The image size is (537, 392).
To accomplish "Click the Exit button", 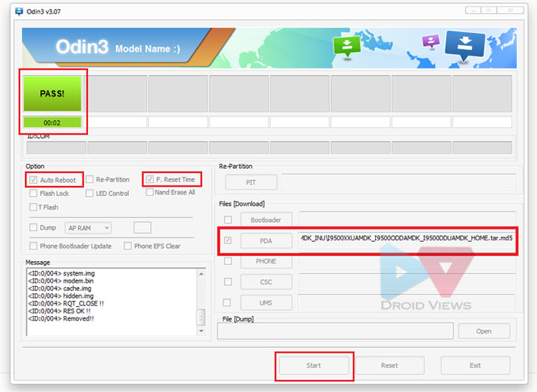I will (x=475, y=366).
